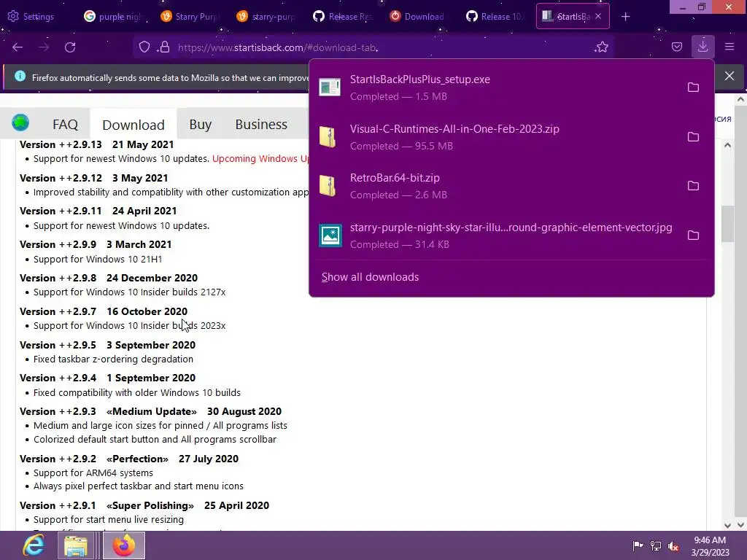Switch to the purple night Google tab
The image size is (747, 560).
tap(115, 17)
